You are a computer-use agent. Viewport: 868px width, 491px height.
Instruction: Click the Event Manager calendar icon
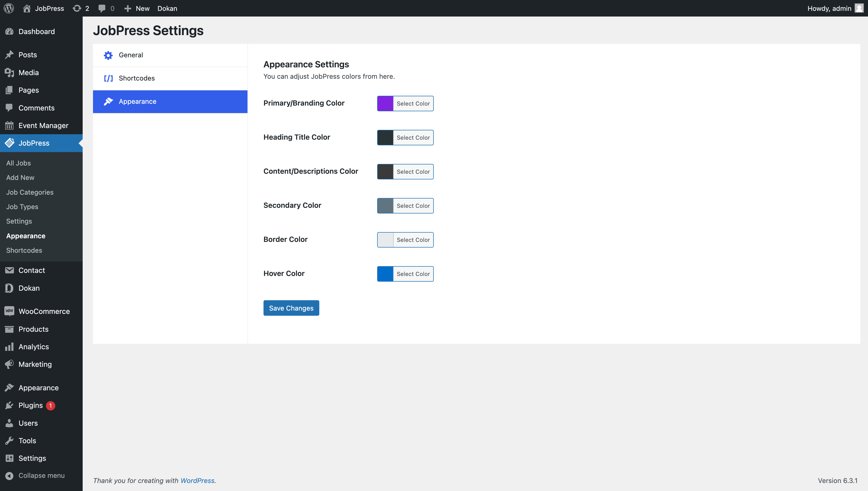click(10, 125)
